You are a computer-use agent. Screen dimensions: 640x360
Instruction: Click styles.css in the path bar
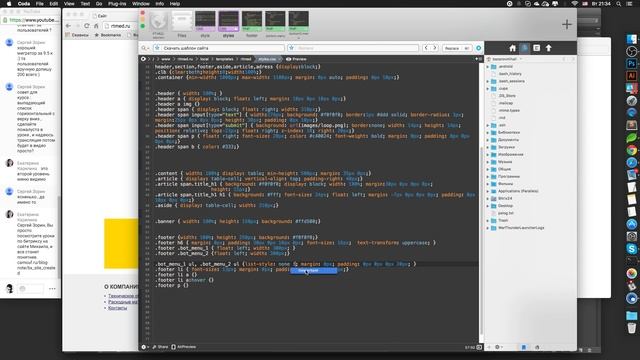click(x=267, y=59)
